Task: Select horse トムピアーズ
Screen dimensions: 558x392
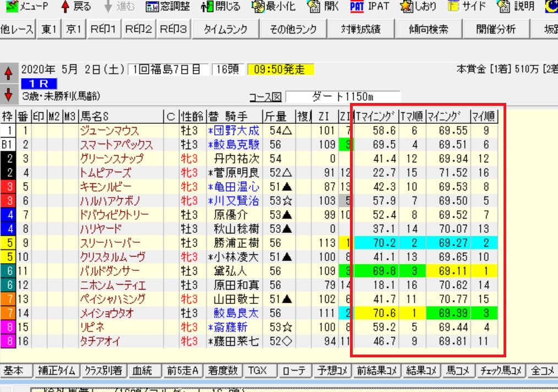Action: 106,173
